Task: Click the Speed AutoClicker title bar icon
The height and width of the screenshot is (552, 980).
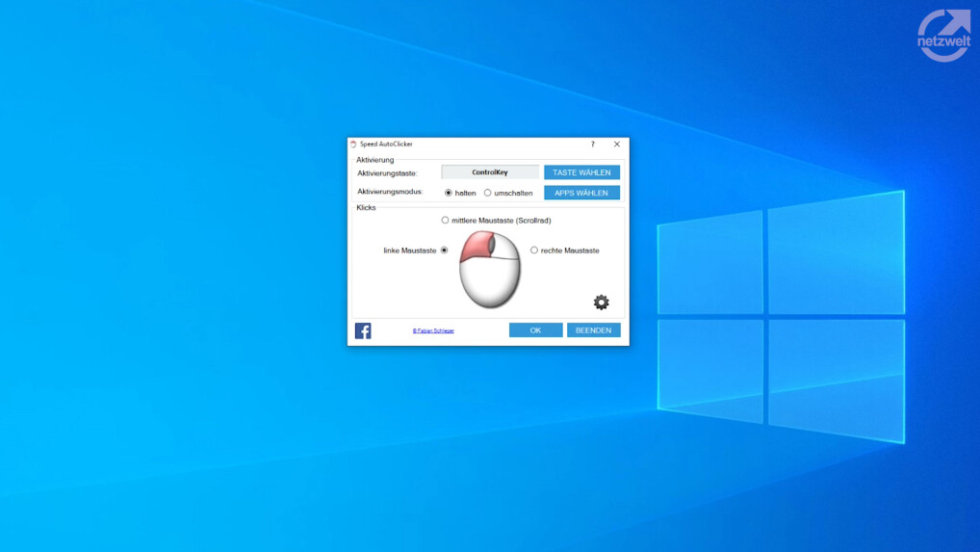Action: 353,145
